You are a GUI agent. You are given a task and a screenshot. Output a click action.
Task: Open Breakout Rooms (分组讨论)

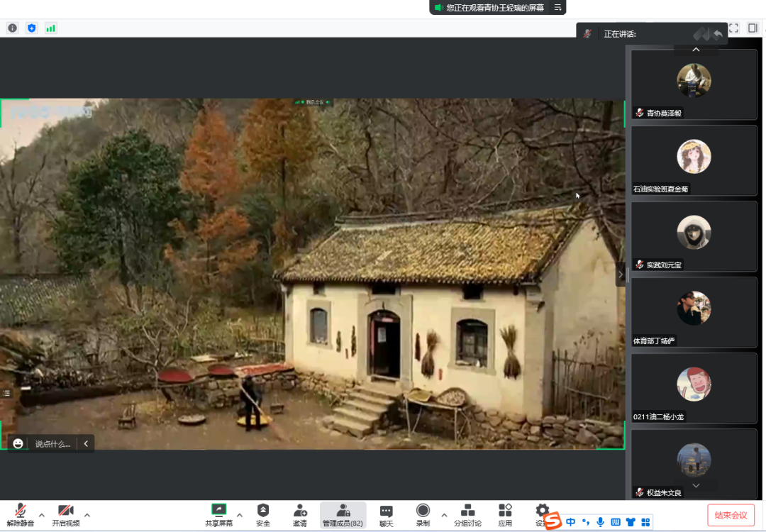[467, 511]
